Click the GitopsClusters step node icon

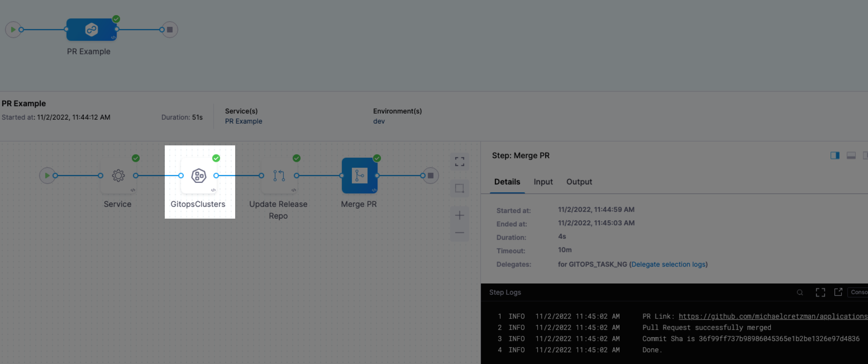point(199,175)
